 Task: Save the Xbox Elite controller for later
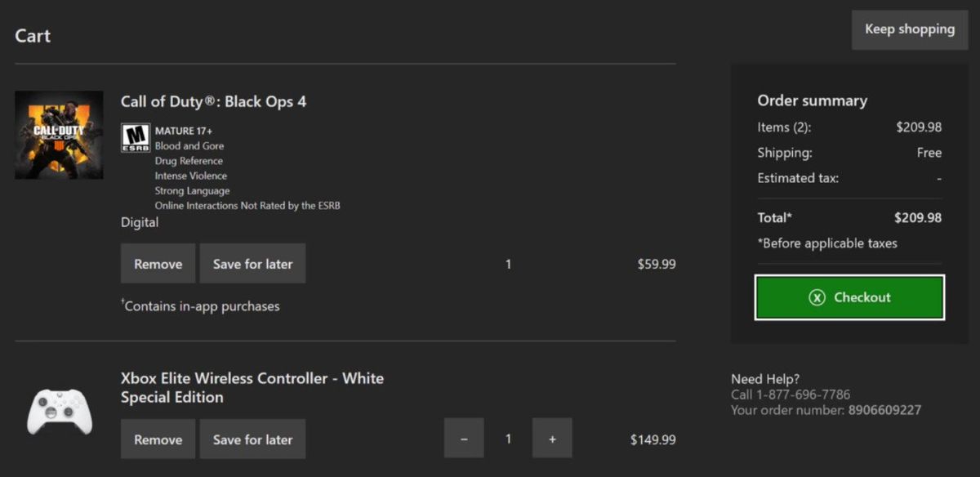[252, 439]
